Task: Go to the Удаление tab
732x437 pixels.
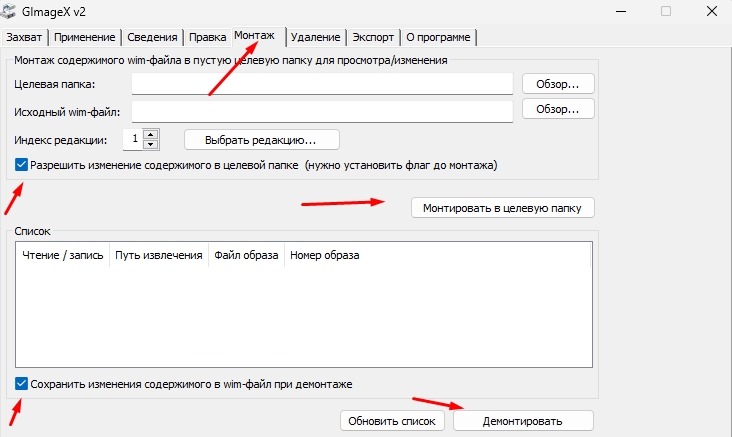Action: (316, 37)
